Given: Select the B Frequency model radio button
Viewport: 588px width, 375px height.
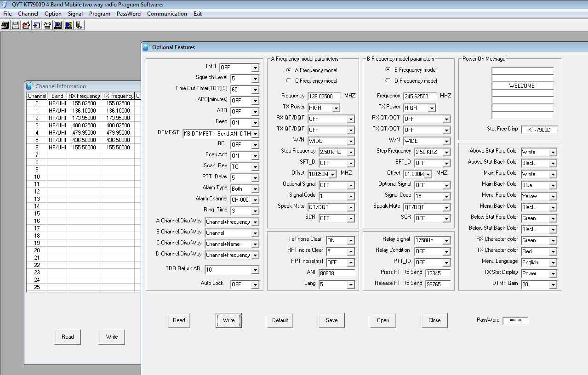Looking at the screenshot, I should 388,70.
